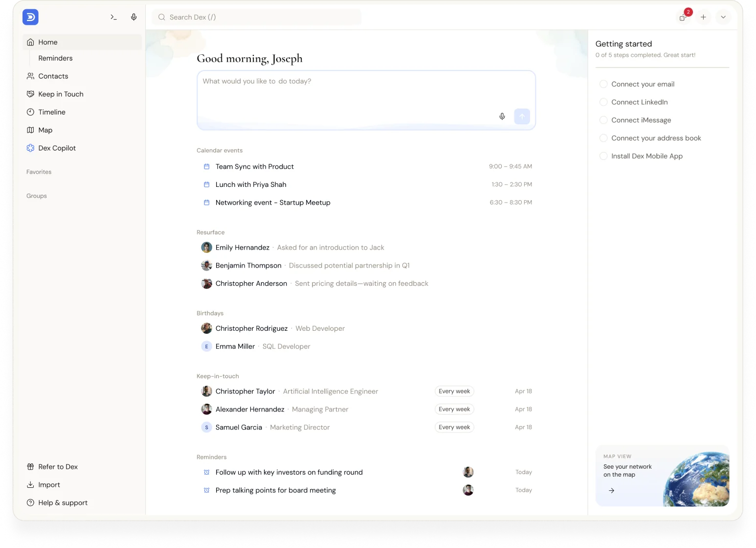Click the send arrow button in the prompt box
The height and width of the screenshot is (548, 756).
[522, 116]
